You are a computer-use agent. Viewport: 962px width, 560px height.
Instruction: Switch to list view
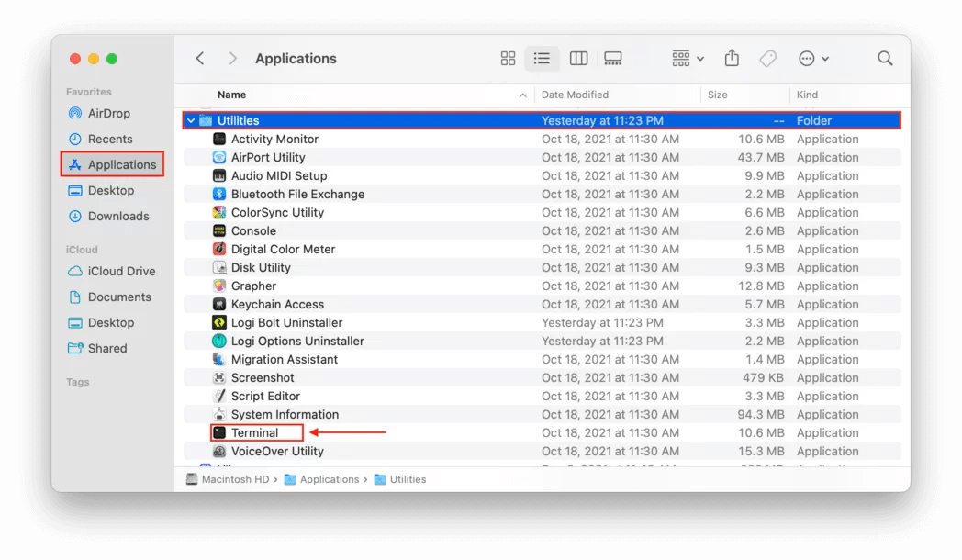[543, 58]
